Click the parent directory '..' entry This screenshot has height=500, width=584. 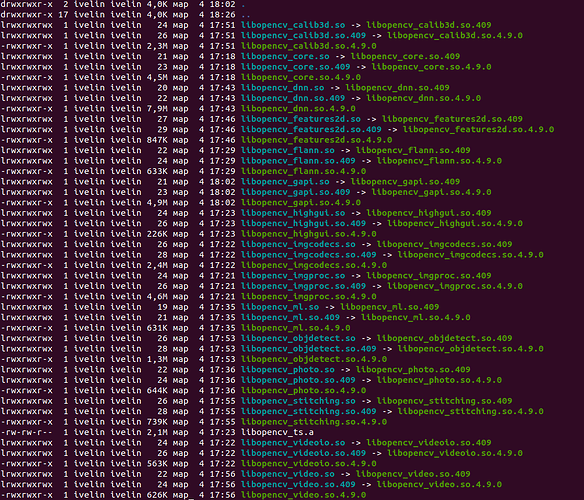246,15
